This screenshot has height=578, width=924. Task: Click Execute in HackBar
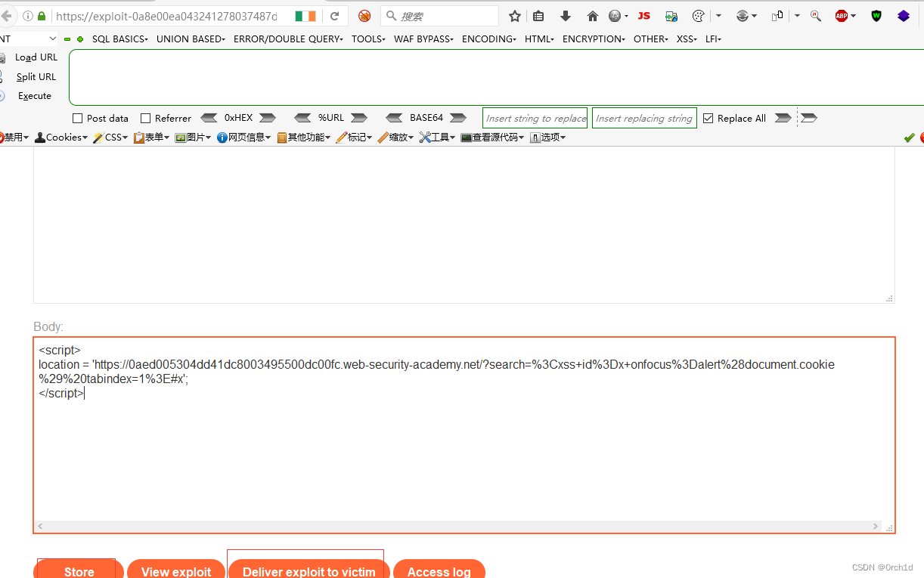pos(35,96)
